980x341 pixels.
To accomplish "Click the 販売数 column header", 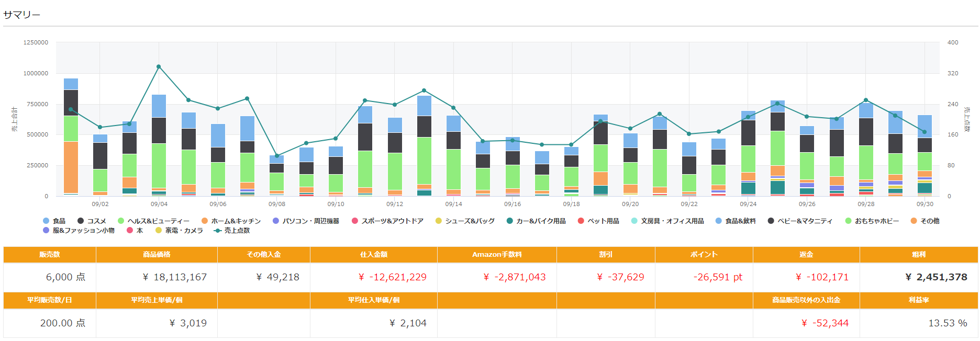I will pos(50,255).
